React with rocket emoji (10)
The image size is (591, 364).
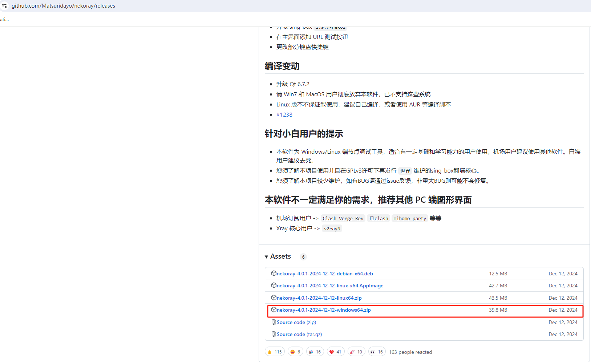tap(356, 352)
